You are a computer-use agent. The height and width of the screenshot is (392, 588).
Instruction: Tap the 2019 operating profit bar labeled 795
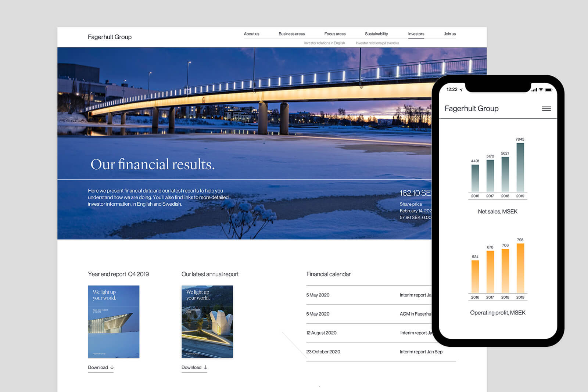[x=520, y=268]
